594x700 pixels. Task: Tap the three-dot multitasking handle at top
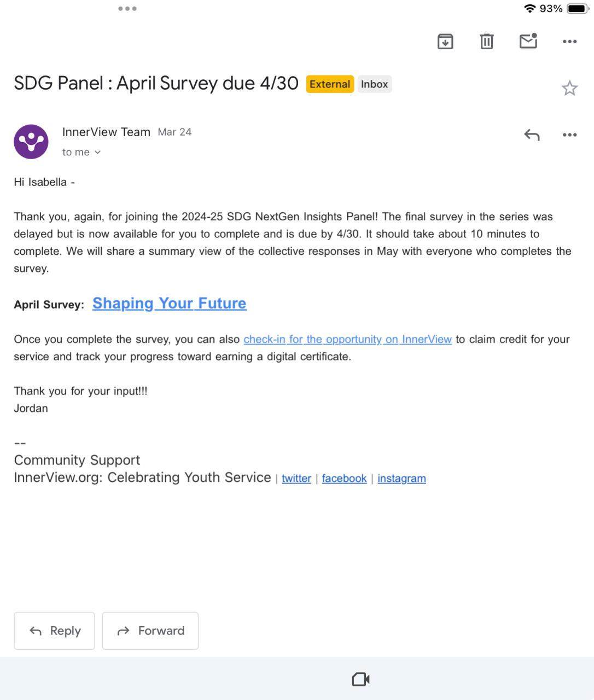coord(127,9)
